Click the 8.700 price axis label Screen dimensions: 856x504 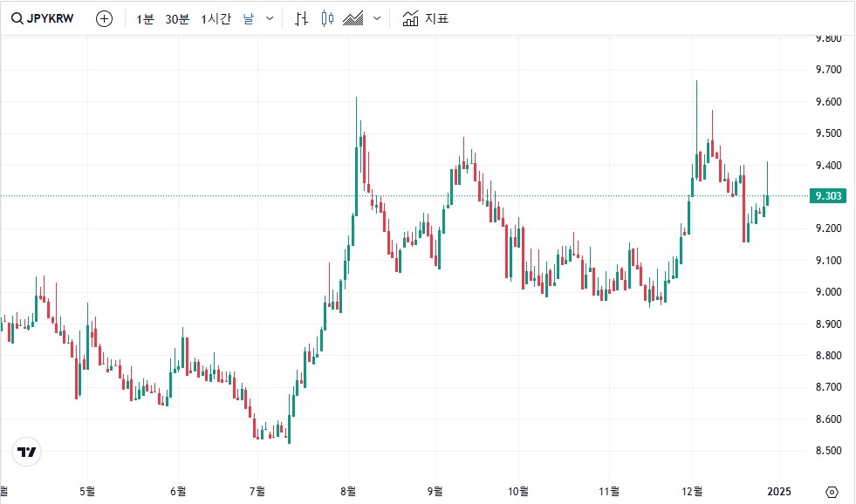tap(829, 387)
